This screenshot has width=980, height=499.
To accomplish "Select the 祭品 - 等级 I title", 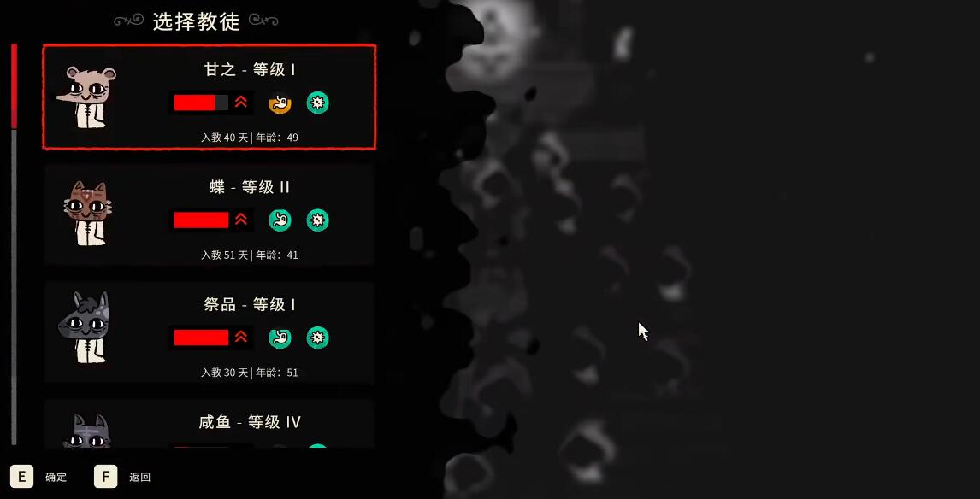I will [x=250, y=305].
